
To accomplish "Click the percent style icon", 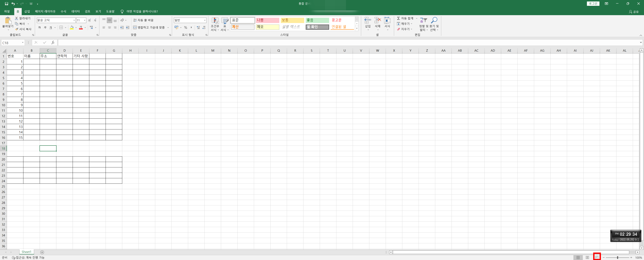I will [186, 27].
